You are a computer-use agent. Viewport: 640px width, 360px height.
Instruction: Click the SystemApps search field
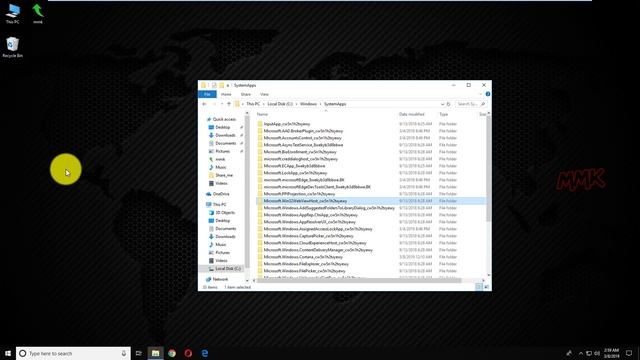[x=470, y=104]
